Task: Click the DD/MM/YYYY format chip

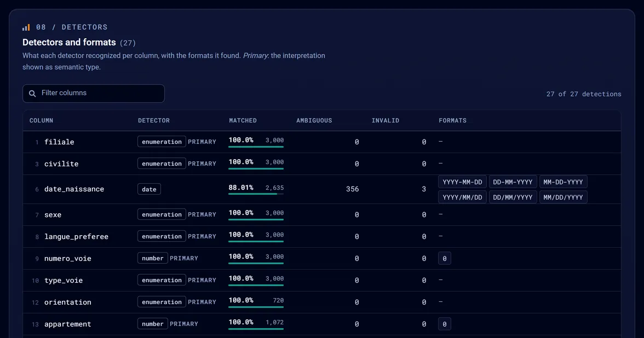Action: coord(513,197)
